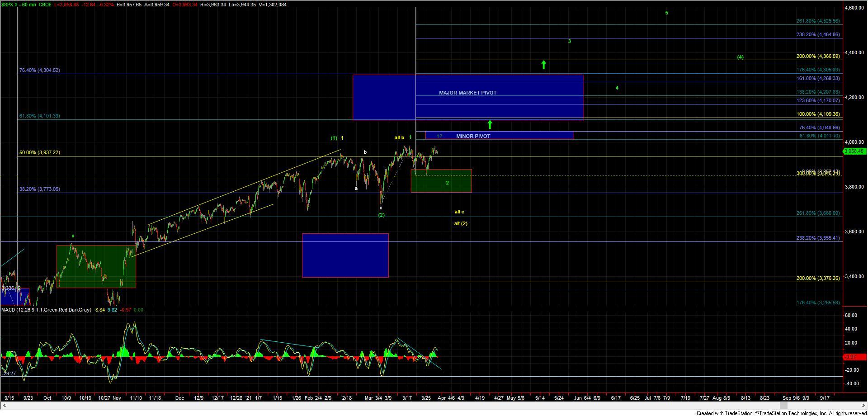Click the red MACD value tag on the axis
Viewport: 868px width, 416px height.
coord(854,357)
